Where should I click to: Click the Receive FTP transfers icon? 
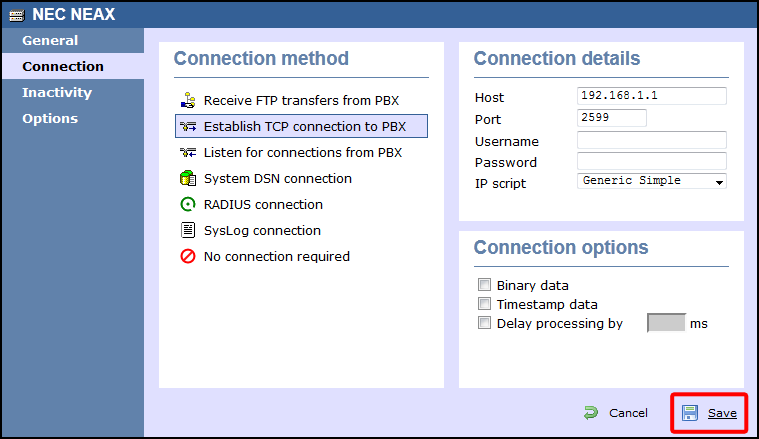(x=187, y=101)
